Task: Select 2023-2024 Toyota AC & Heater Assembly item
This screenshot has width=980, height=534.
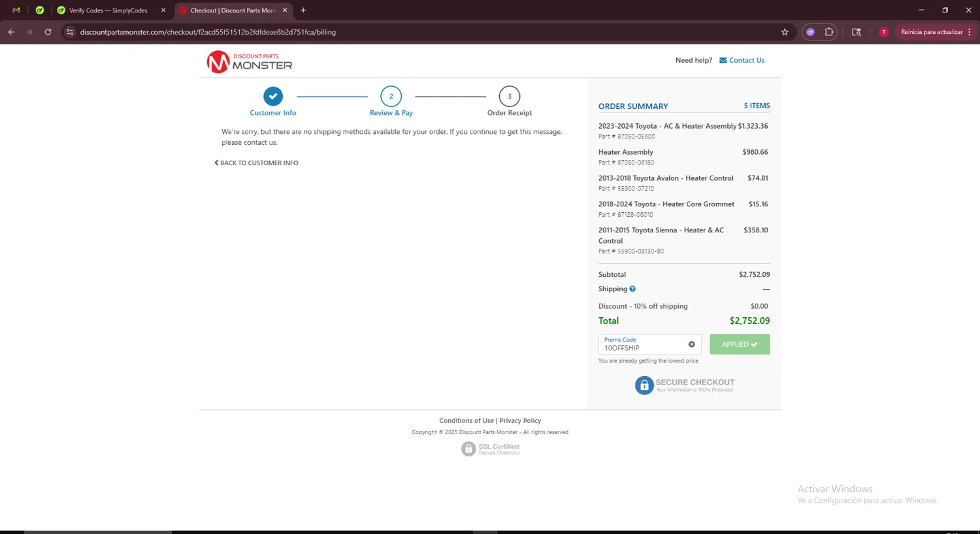Action: [667, 126]
